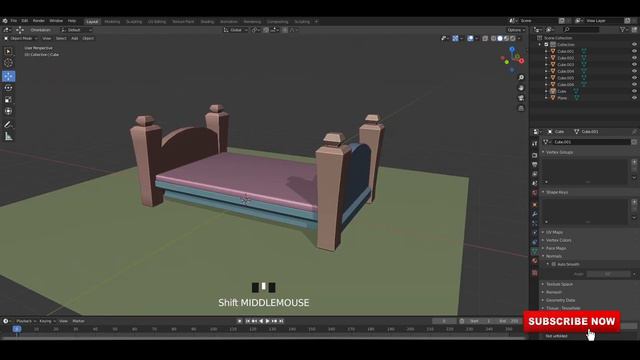The image size is (640, 360).
Task: Jump to timeline start button
Action: (247, 321)
